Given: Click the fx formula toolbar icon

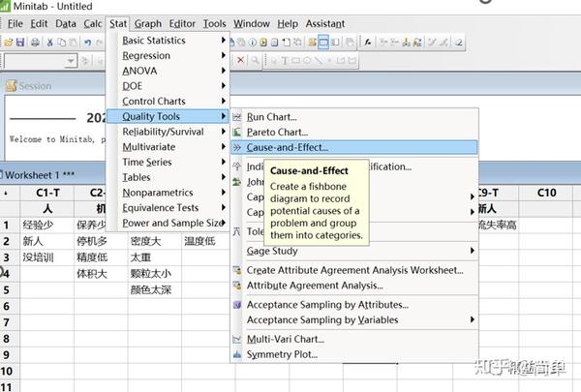Looking at the screenshot, I should pyautogui.click(x=368, y=43).
